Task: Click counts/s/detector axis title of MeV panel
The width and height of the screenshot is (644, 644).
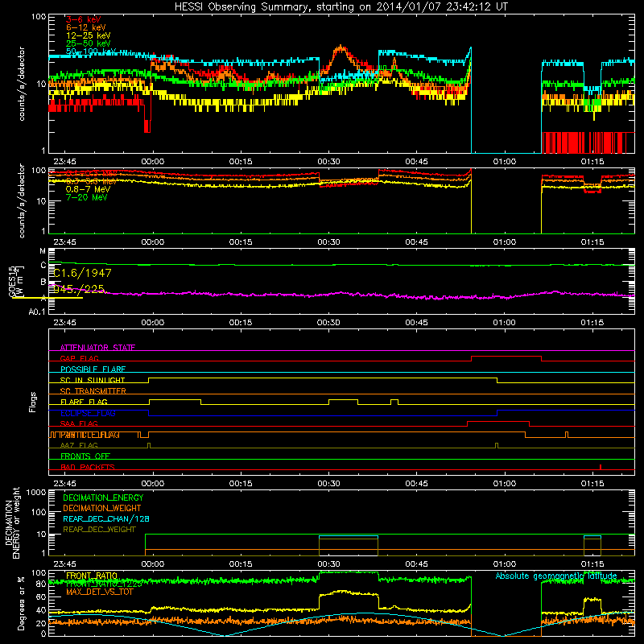Action: pos(22,201)
